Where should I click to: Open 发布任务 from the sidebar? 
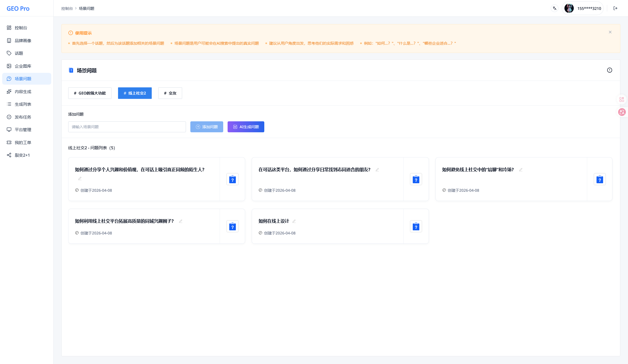(23, 117)
